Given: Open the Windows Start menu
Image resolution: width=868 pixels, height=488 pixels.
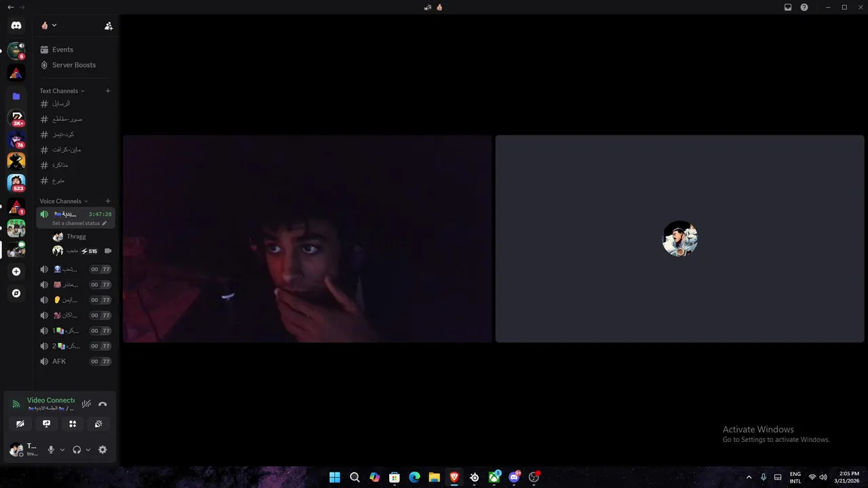Looking at the screenshot, I should click(335, 477).
